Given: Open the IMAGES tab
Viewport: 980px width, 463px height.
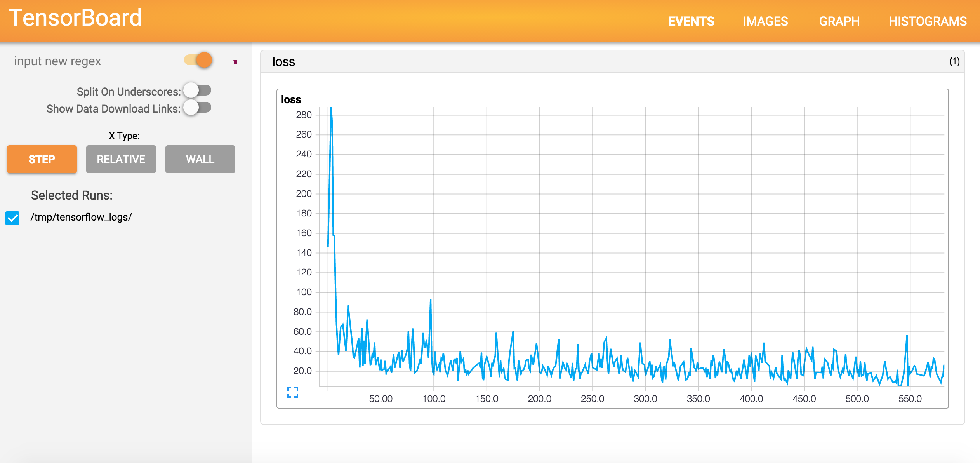Looking at the screenshot, I should [765, 21].
